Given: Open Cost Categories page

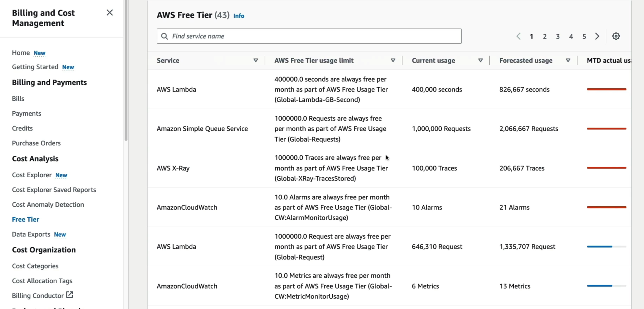Looking at the screenshot, I should (x=35, y=266).
